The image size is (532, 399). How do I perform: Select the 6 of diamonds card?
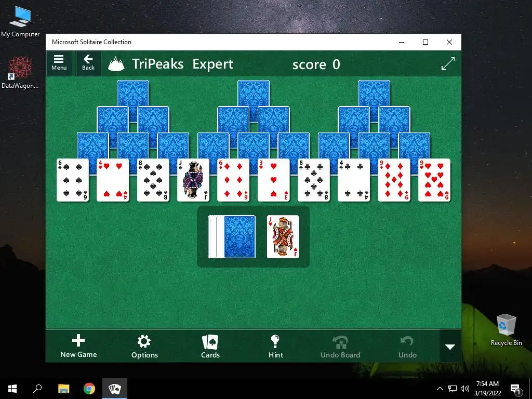pyautogui.click(x=233, y=180)
